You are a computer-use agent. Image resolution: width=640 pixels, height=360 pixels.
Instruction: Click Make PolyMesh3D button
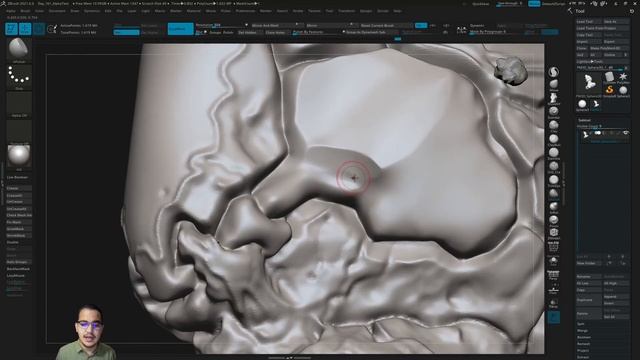(x=609, y=48)
